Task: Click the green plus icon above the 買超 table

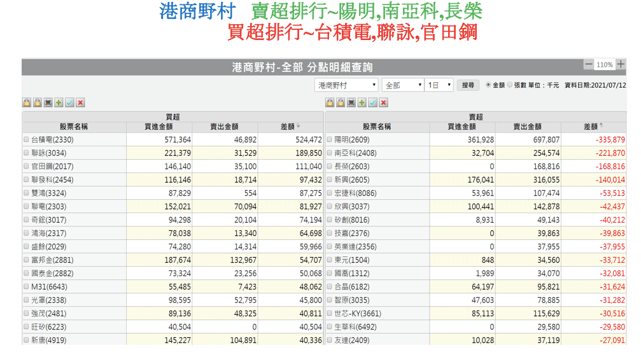Action: click(x=59, y=102)
